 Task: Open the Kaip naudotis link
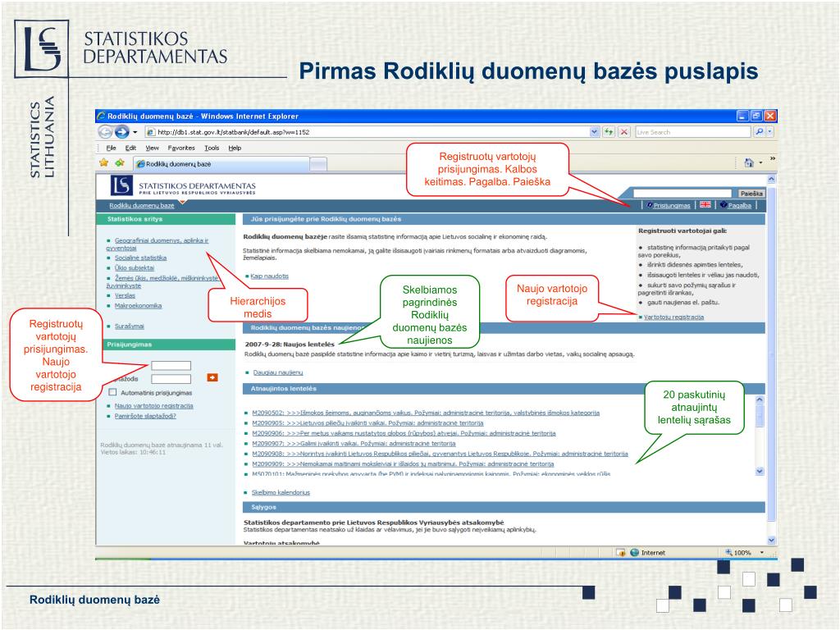[269, 276]
